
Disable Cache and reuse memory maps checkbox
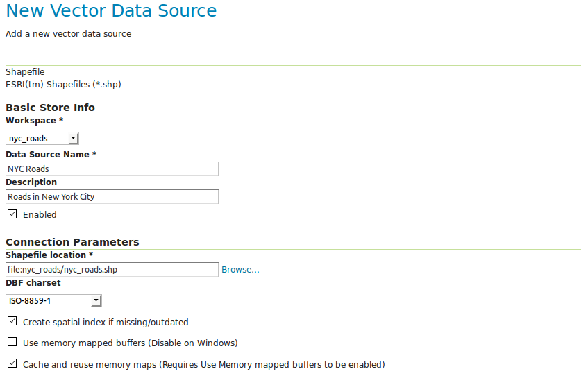[x=12, y=363]
